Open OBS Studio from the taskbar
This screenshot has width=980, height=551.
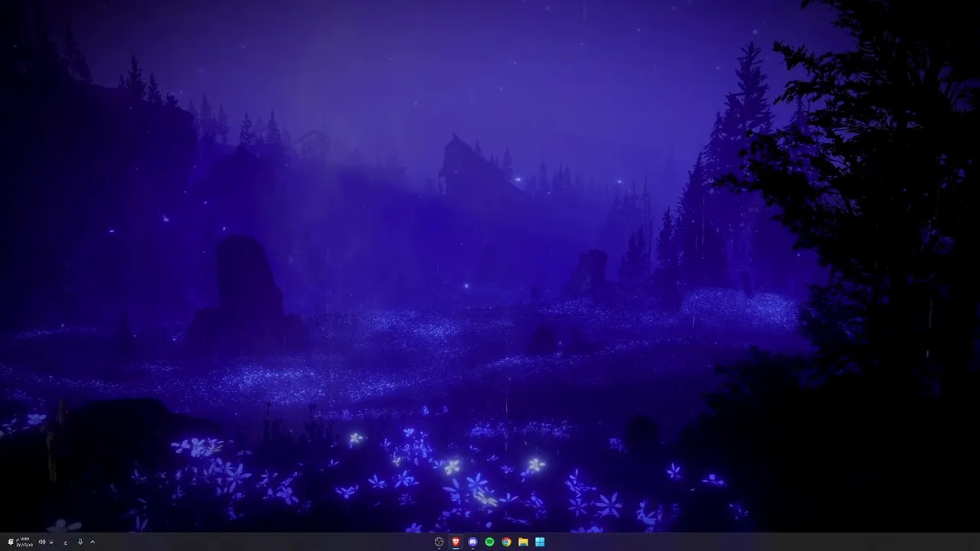click(x=439, y=542)
